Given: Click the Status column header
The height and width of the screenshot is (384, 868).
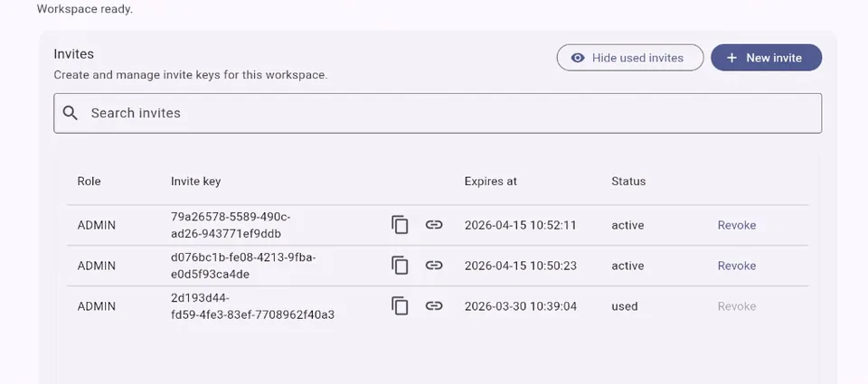Looking at the screenshot, I should tap(628, 181).
